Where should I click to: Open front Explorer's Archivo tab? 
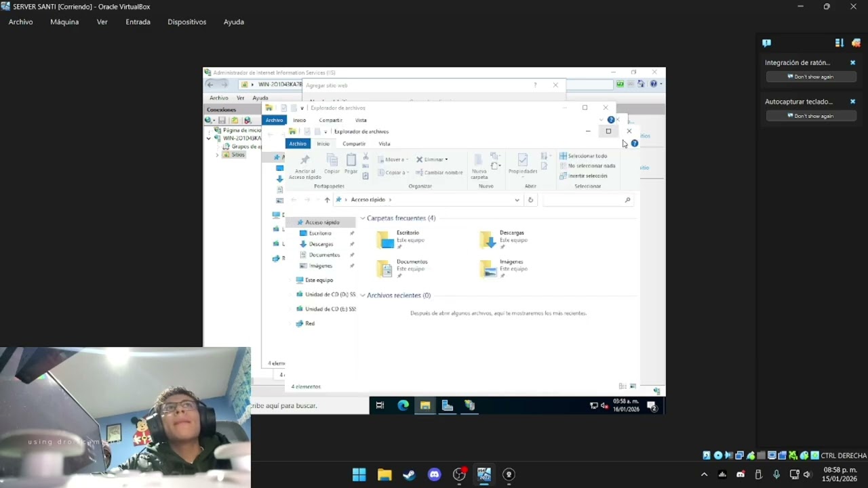(x=298, y=144)
